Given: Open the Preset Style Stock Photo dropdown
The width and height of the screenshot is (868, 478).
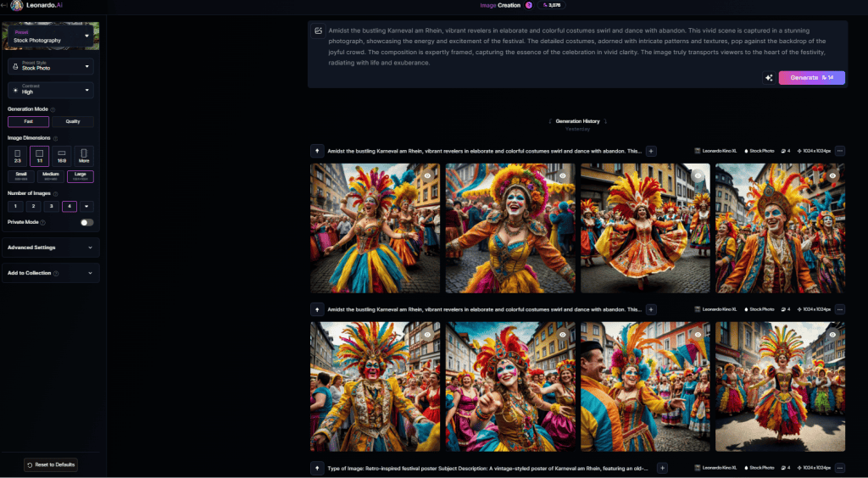Looking at the screenshot, I should coord(51,65).
